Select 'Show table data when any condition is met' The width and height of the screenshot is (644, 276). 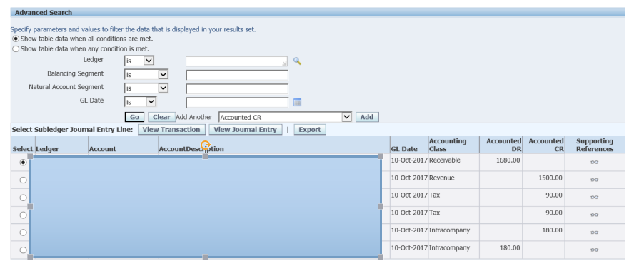(16, 48)
